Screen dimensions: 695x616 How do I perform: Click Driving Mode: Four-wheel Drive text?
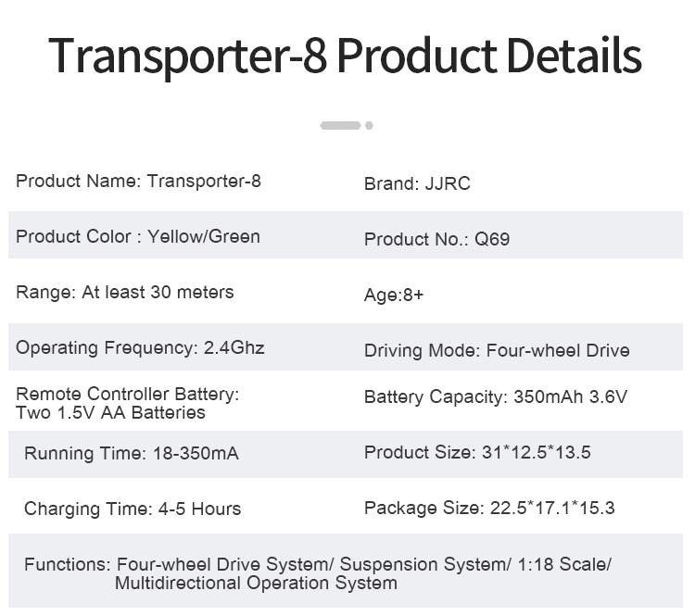pyautogui.click(x=497, y=350)
